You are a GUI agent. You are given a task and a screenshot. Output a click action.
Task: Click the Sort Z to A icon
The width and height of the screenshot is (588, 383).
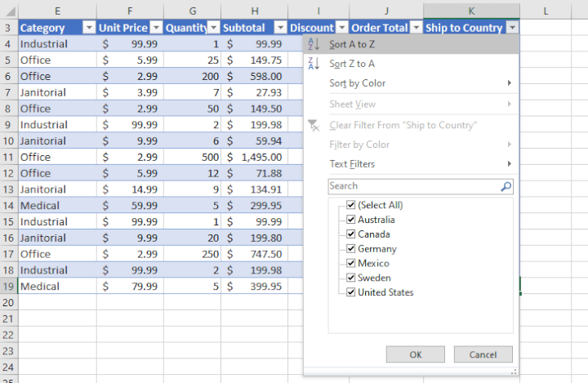[314, 64]
